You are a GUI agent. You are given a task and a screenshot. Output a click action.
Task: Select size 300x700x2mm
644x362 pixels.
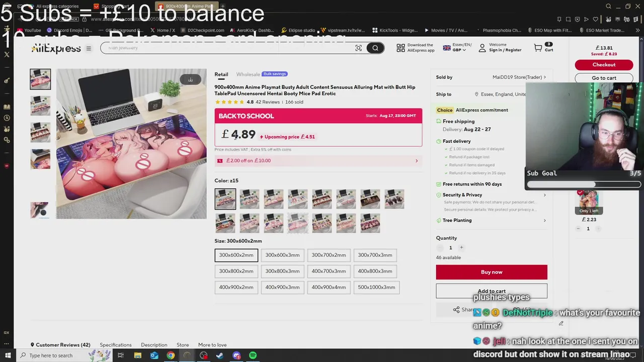click(x=329, y=255)
